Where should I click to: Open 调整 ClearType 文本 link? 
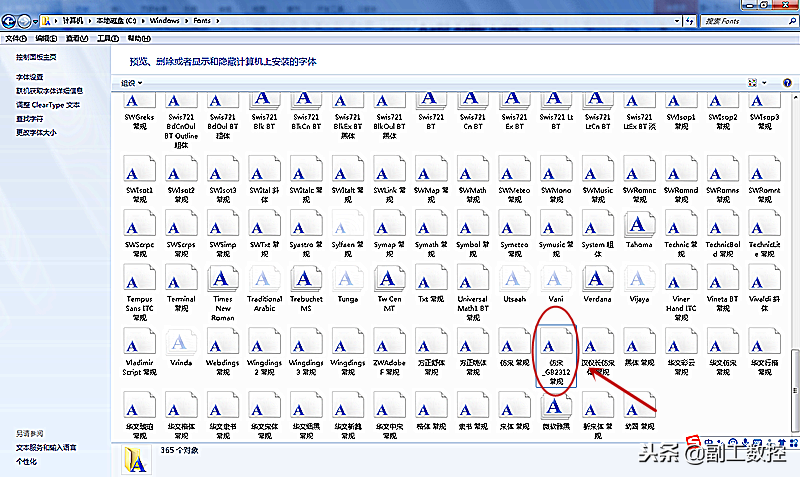(x=47, y=105)
